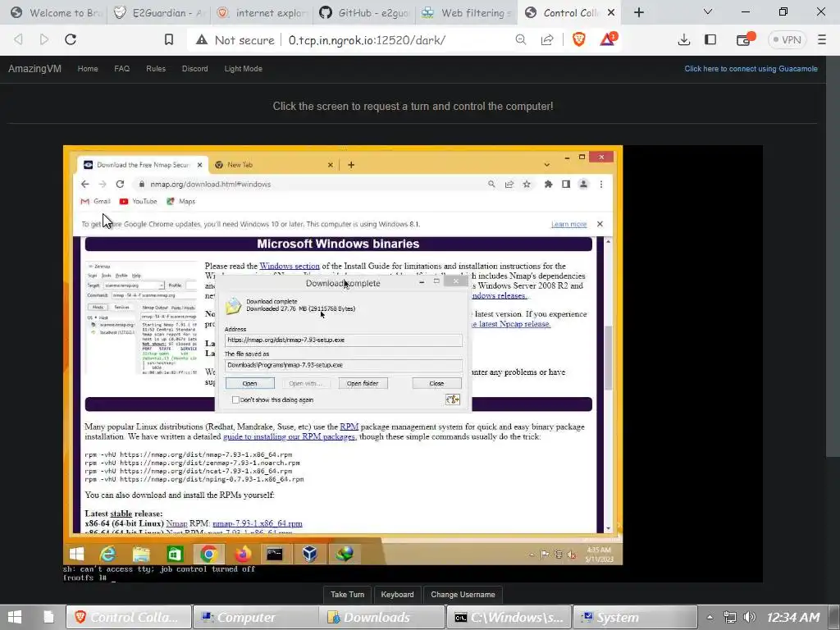The height and width of the screenshot is (630, 840).
Task: Switch to the "Welcome to Br" browser tab
Action: pyautogui.click(x=55, y=12)
